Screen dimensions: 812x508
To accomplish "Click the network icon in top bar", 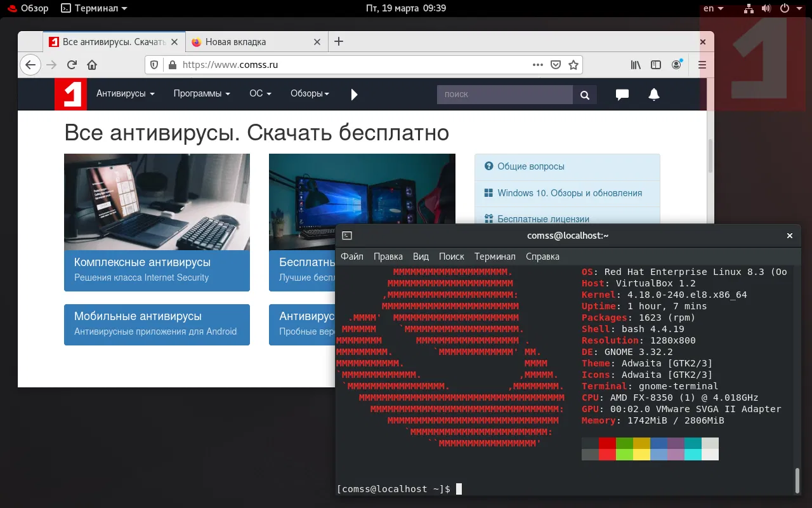I will [749, 8].
